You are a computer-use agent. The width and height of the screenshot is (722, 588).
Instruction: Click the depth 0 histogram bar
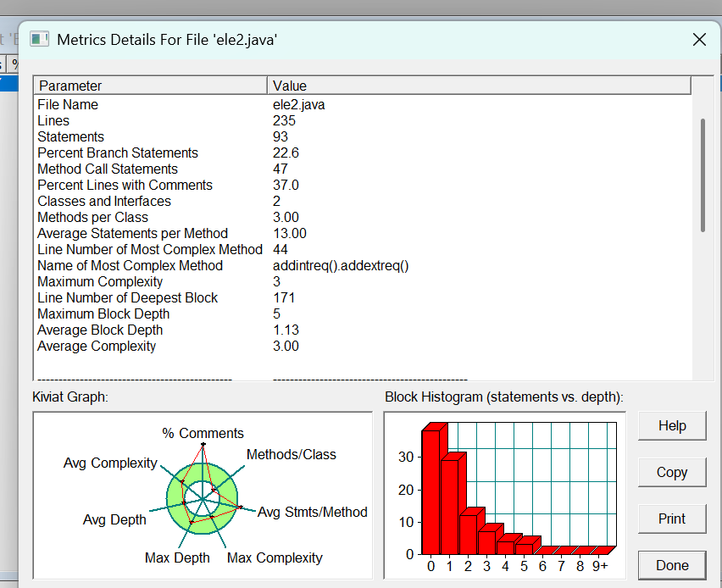click(x=431, y=491)
